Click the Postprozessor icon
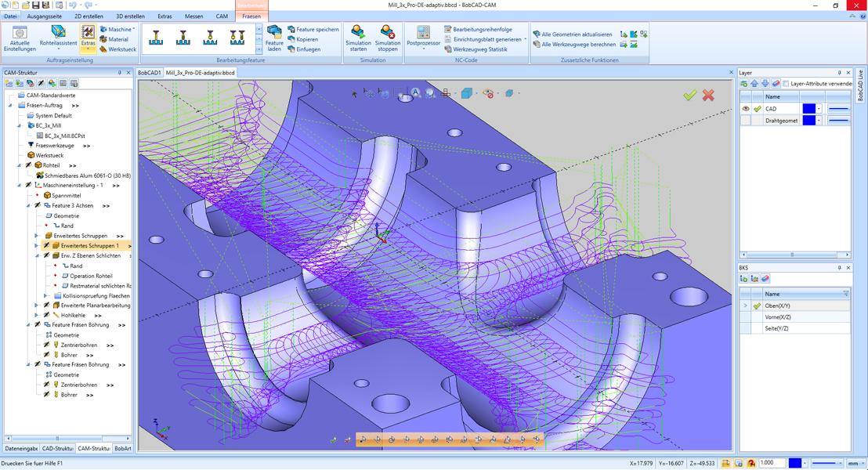Viewport: 868px width, 470px height. pyautogui.click(x=424, y=31)
